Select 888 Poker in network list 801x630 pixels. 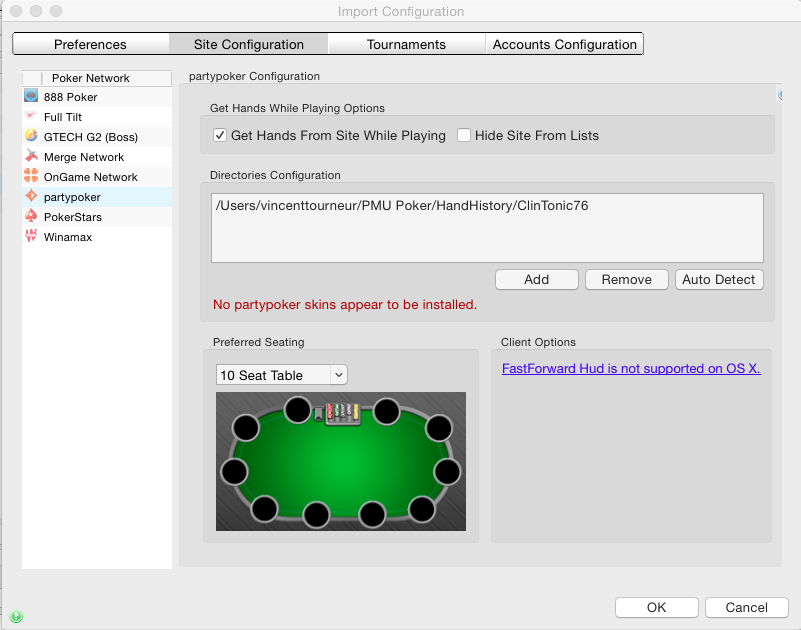coord(97,97)
